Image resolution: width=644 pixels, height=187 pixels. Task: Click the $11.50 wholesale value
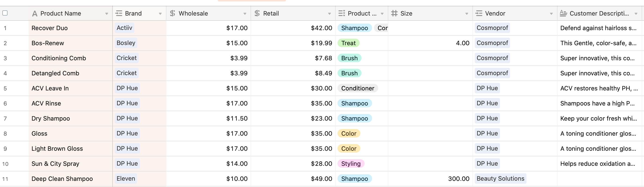click(237, 118)
